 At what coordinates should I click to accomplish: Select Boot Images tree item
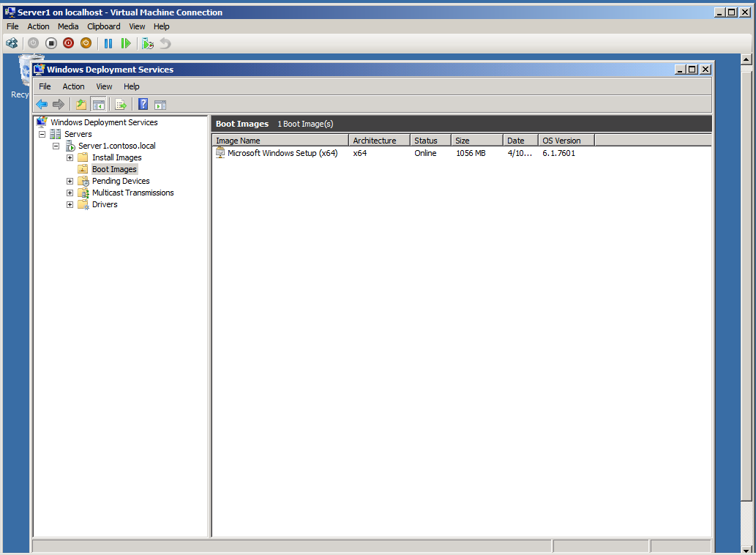click(x=114, y=169)
